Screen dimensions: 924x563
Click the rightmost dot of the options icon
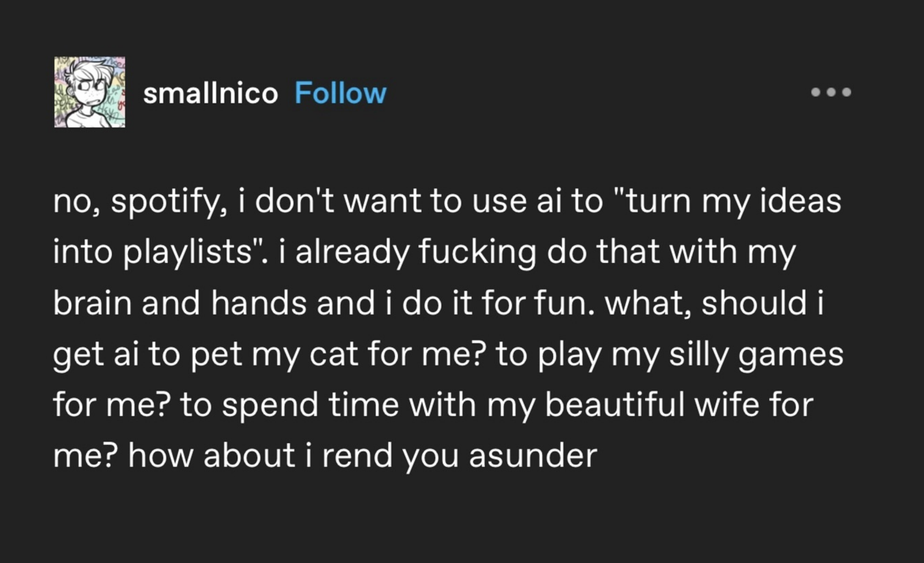(x=846, y=92)
